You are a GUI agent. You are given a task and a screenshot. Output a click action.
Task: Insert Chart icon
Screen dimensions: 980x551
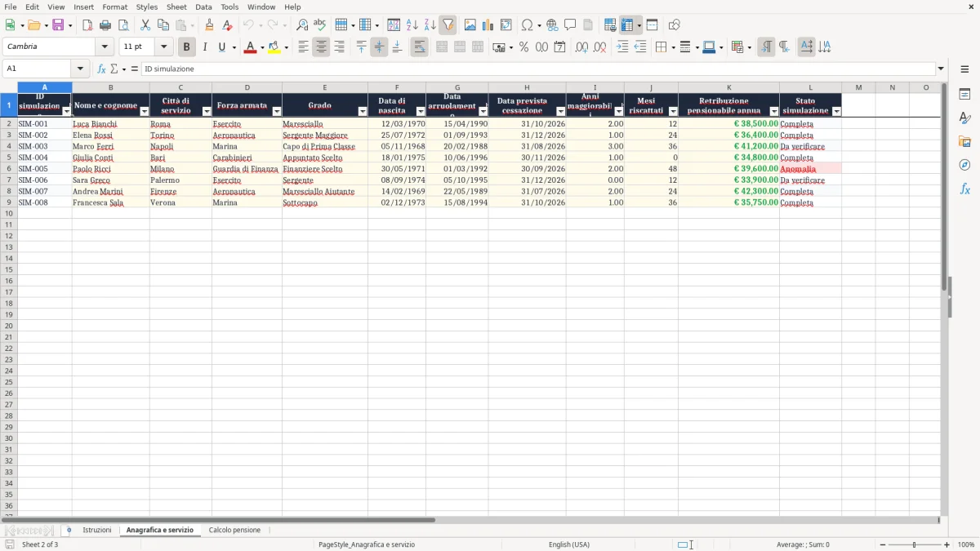click(488, 25)
